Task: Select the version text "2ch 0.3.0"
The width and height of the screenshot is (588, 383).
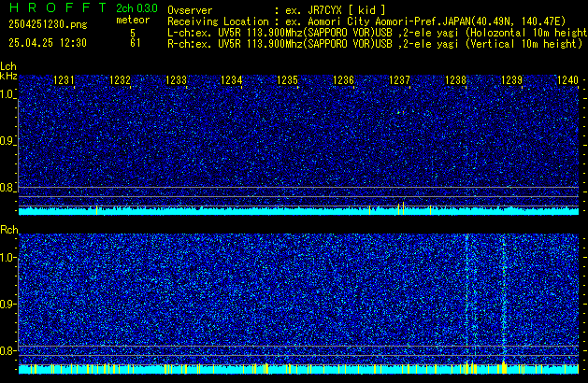Action: pos(136,8)
